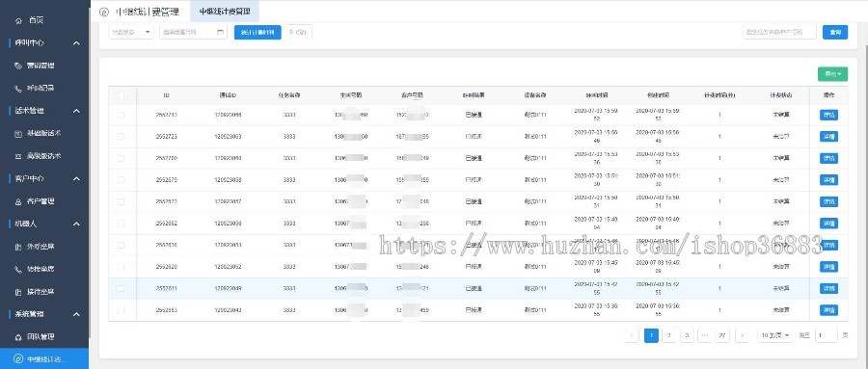Open 详情 for row with call ID 120923063

click(x=828, y=137)
